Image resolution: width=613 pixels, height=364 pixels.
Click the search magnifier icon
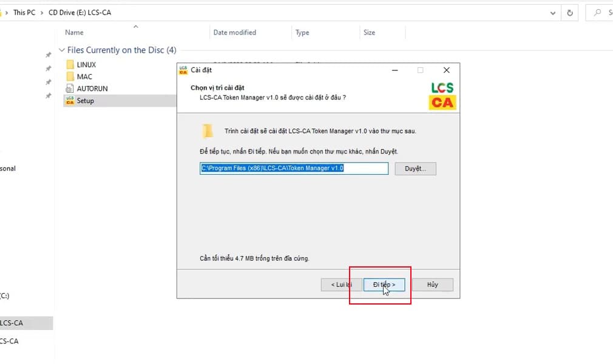[x=598, y=12]
